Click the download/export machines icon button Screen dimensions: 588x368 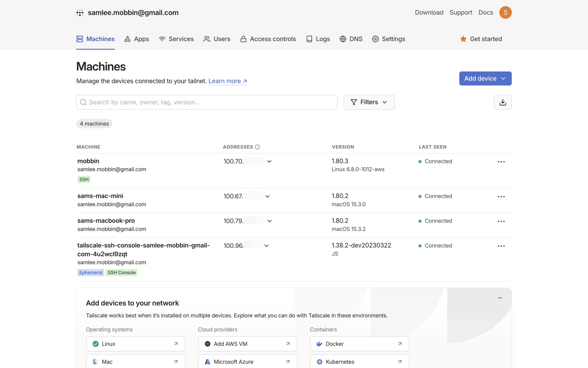[x=503, y=102]
